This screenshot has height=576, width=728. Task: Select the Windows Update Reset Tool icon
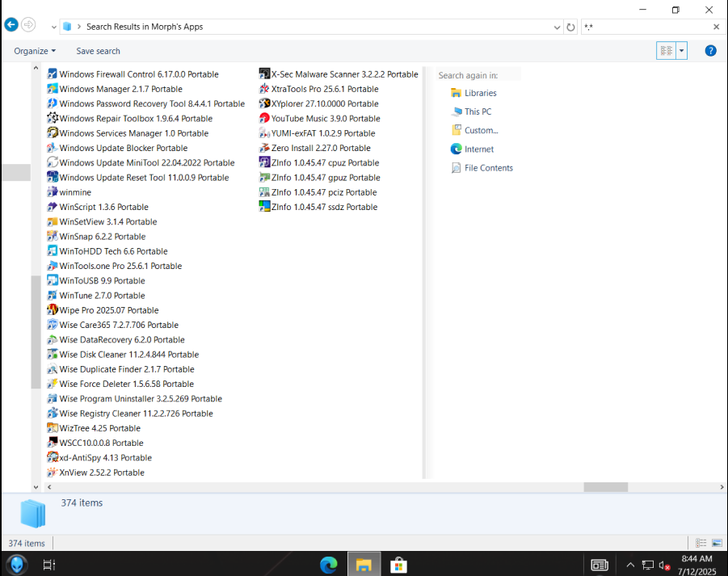pyautogui.click(x=53, y=178)
